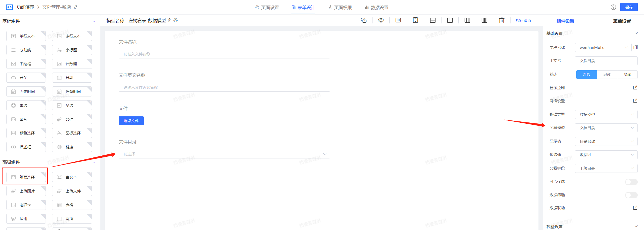This screenshot has height=230, width=644.
Task: Click the copy icon beside the field name
Action: 635,47
